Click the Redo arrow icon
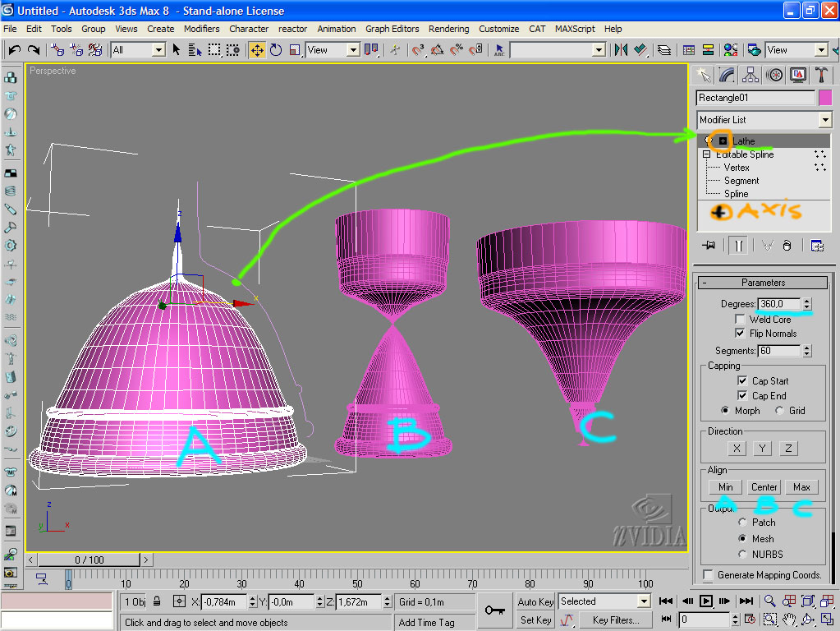840x631 pixels. tap(33, 50)
